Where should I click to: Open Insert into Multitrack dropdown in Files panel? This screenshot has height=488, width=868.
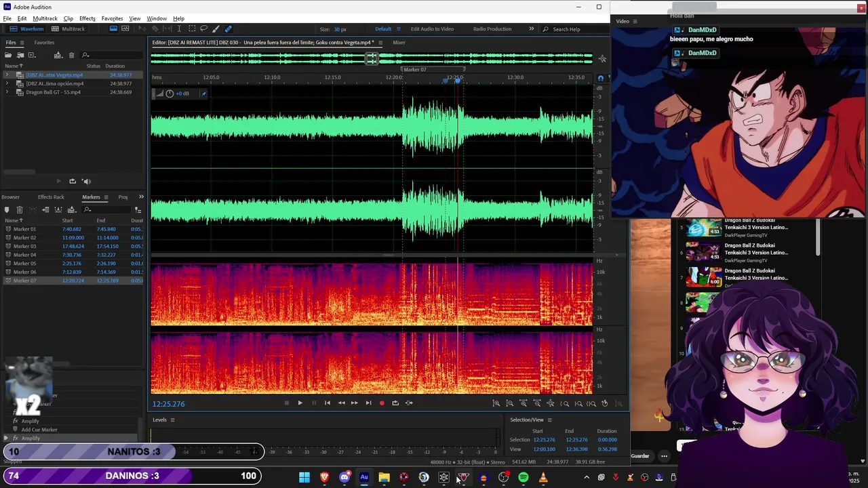[58, 55]
